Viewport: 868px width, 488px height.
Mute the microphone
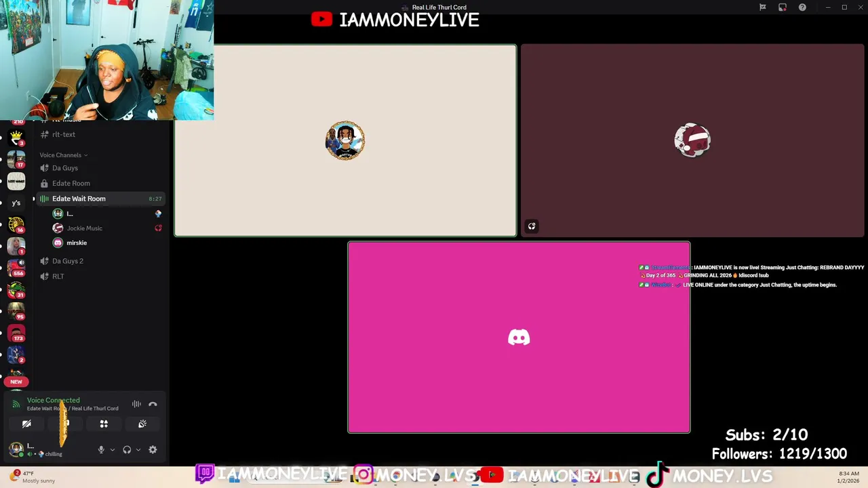point(101,449)
